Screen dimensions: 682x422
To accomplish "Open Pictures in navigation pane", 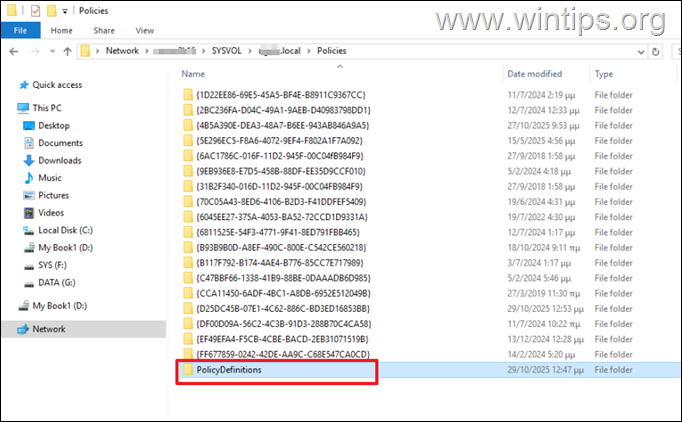I will tap(53, 195).
